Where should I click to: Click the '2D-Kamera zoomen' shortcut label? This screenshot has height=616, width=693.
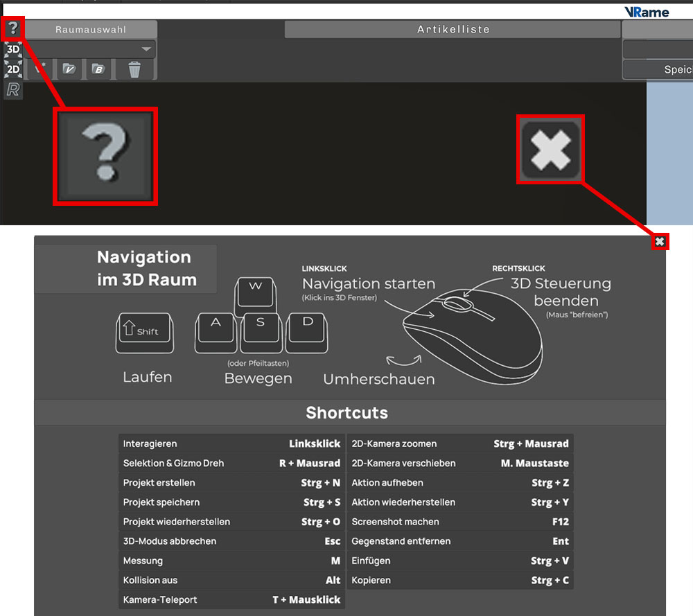click(x=394, y=443)
